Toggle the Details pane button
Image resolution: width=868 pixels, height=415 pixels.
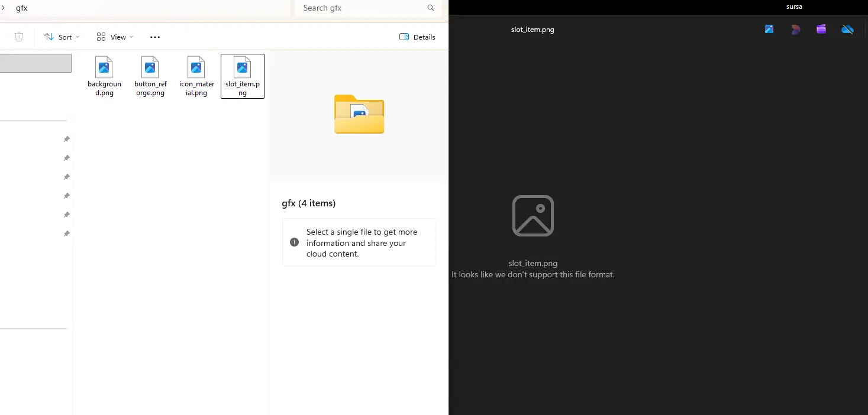[417, 37]
